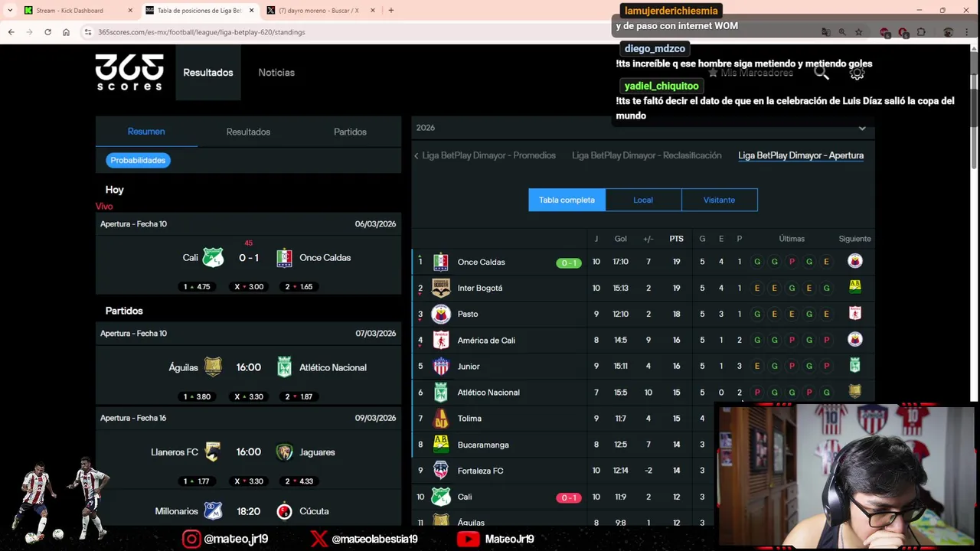Click the browser home icon
Screen dimensions: 980x551
click(66, 32)
